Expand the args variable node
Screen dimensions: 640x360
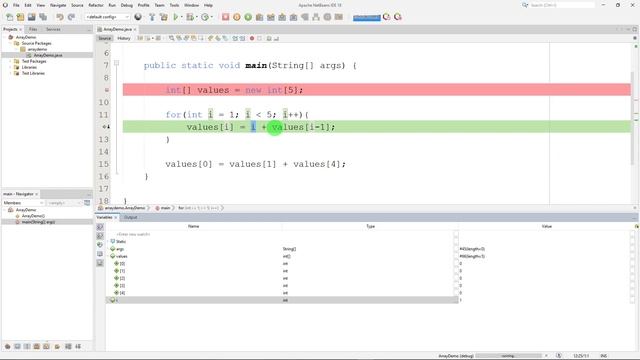109,249
